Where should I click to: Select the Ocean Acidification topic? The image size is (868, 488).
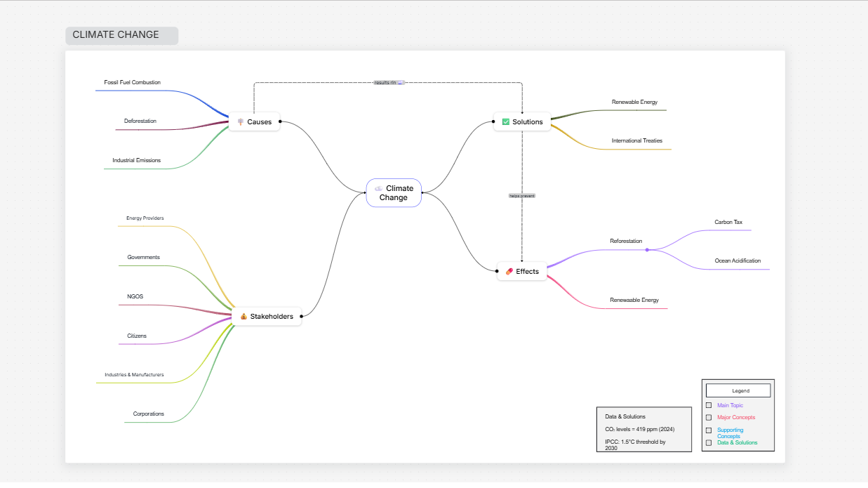[737, 261]
